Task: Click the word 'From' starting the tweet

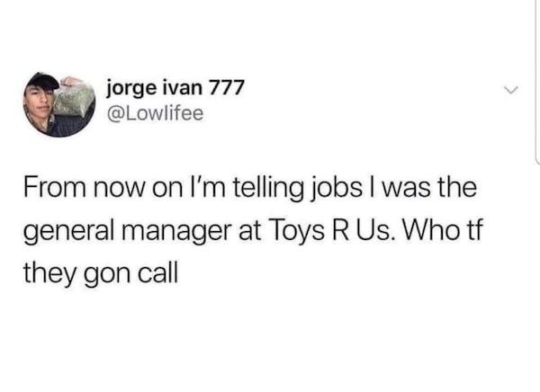Action: (54, 188)
